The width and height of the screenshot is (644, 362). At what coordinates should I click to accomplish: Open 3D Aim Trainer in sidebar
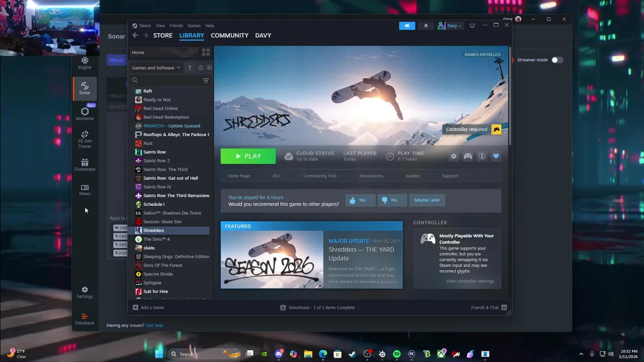[x=85, y=140]
